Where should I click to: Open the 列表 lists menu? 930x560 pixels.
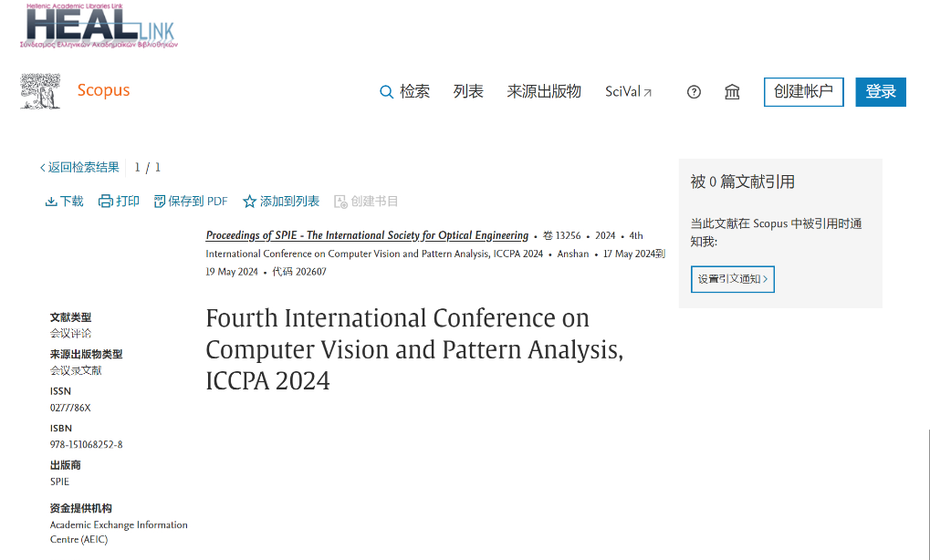tap(468, 91)
